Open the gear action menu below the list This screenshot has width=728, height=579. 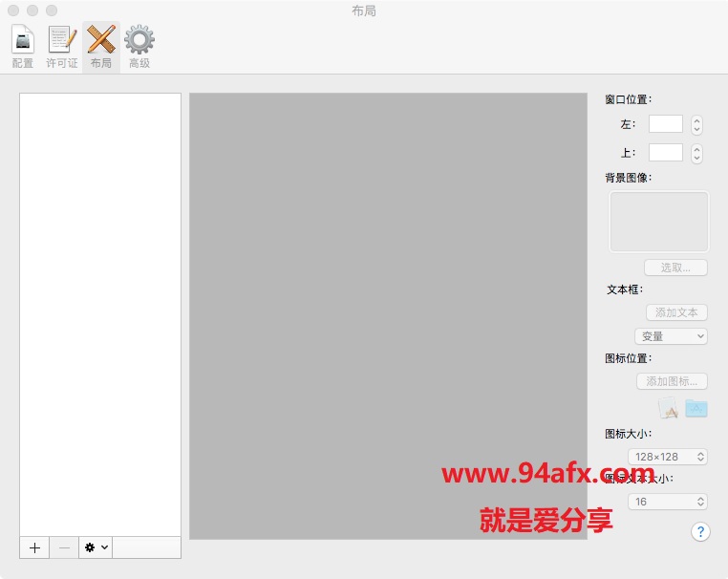click(x=96, y=547)
